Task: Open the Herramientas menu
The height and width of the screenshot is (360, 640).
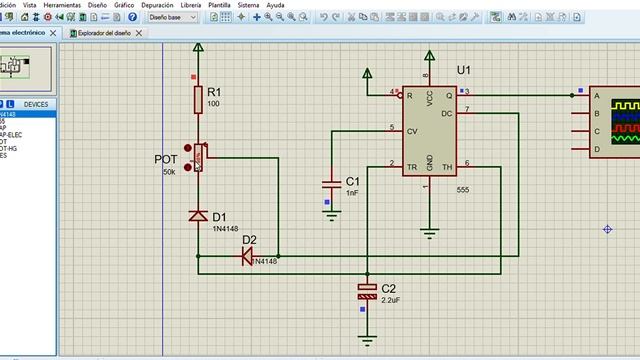Action: coord(62,5)
